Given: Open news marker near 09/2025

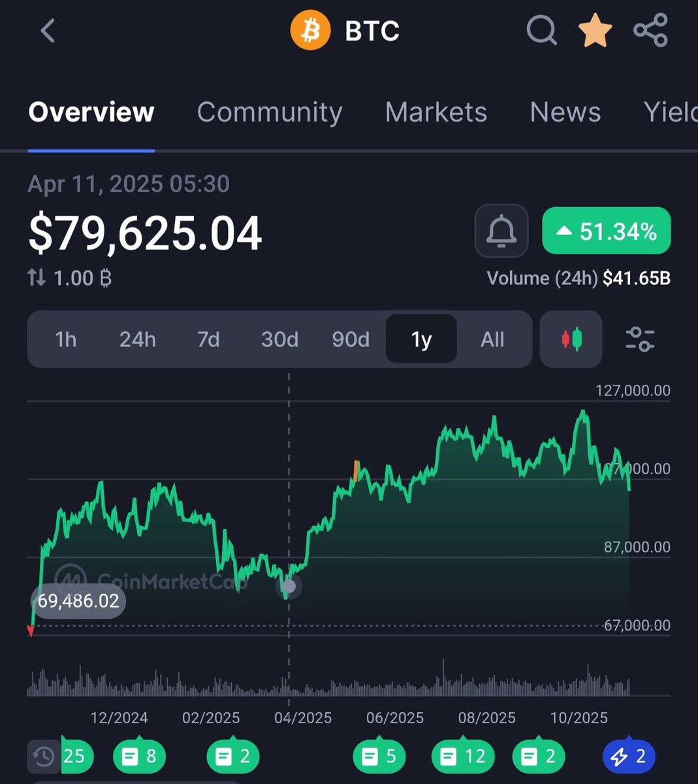Looking at the screenshot, I should [x=539, y=757].
